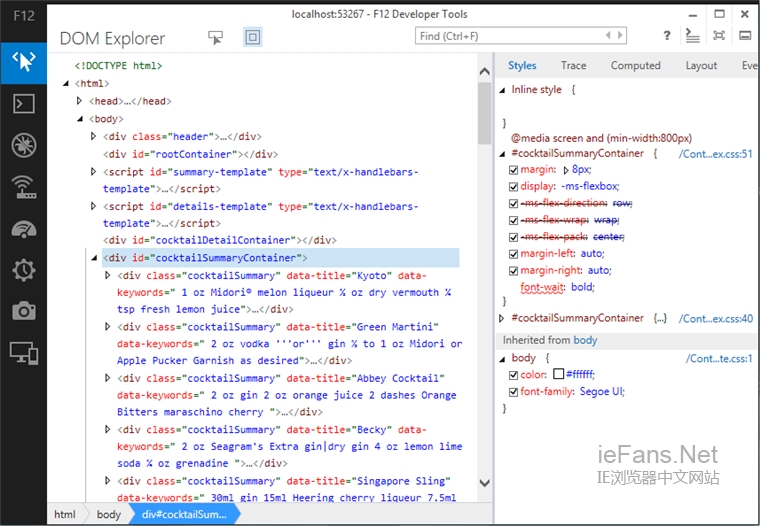Select div#cocktailSum... breadcrumb item
Viewport: 760px width, 526px height.
pyautogui.click(x=184, y=514)
